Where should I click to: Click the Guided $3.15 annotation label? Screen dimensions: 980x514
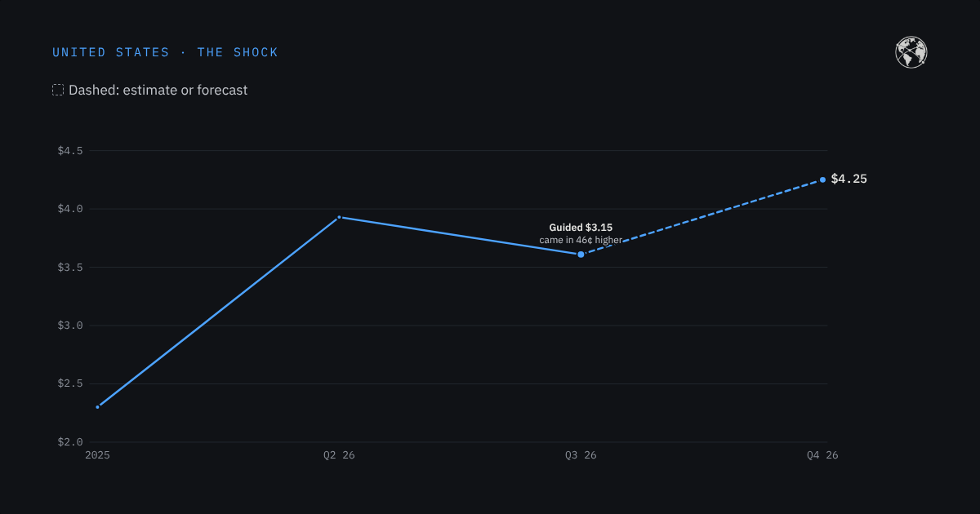pyautogui.click(x=581, y=227)
